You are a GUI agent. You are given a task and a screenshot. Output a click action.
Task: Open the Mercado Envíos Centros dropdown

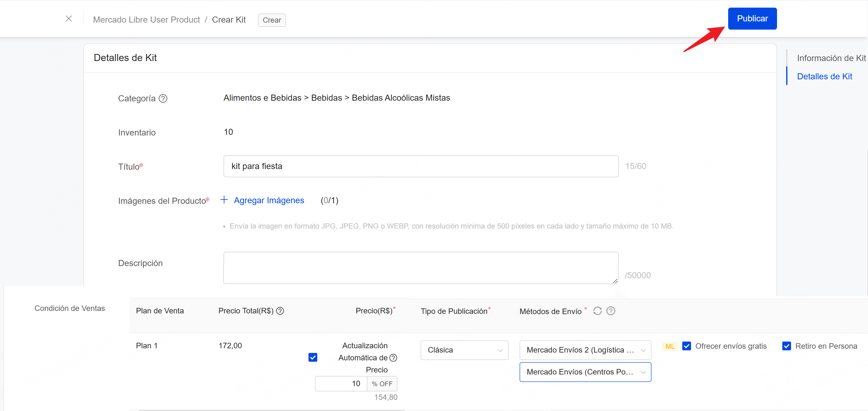pos(585,372)
